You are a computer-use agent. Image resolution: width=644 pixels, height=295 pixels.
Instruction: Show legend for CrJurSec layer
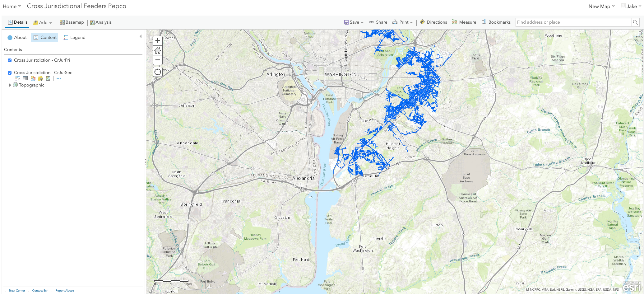pos(18,78)
